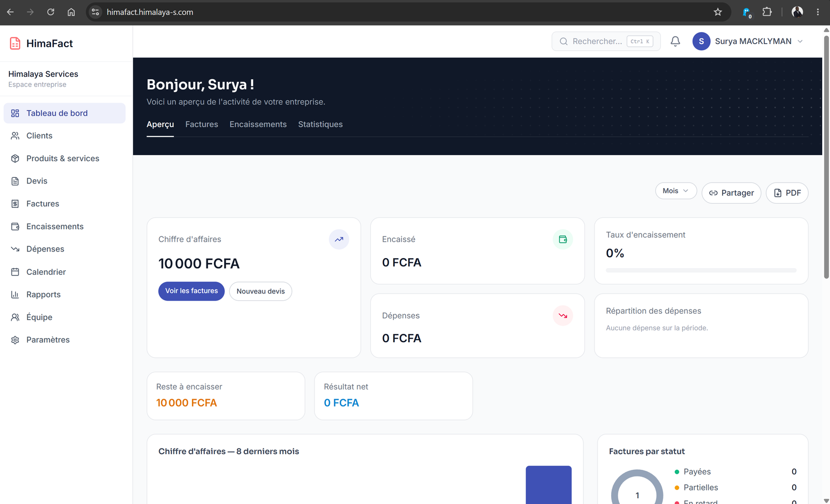Click the Clients people icon
The width and height of the screenshot is (830, 504).
[x=15, y=136]
